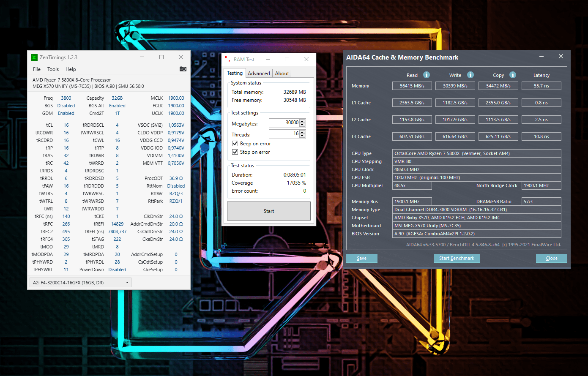Viewport: 588px width, 376px height.
Task: Click the Start Benchmark button
Action: 457,258
